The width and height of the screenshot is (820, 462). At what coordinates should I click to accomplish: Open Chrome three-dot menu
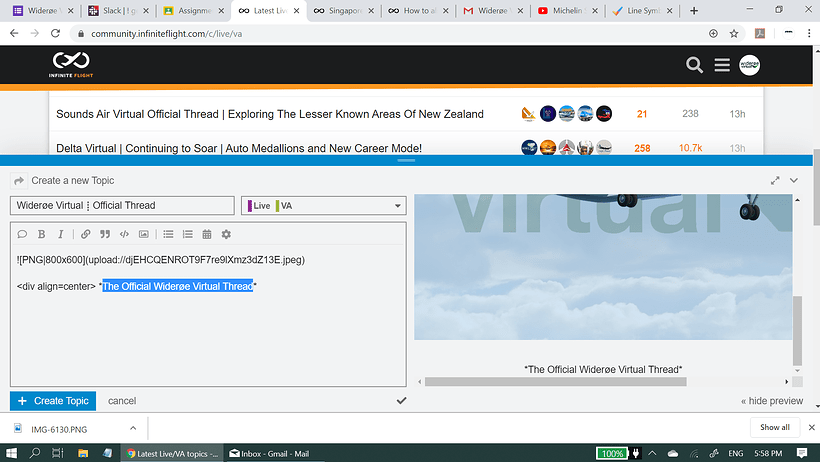click(x=809, y=33)
